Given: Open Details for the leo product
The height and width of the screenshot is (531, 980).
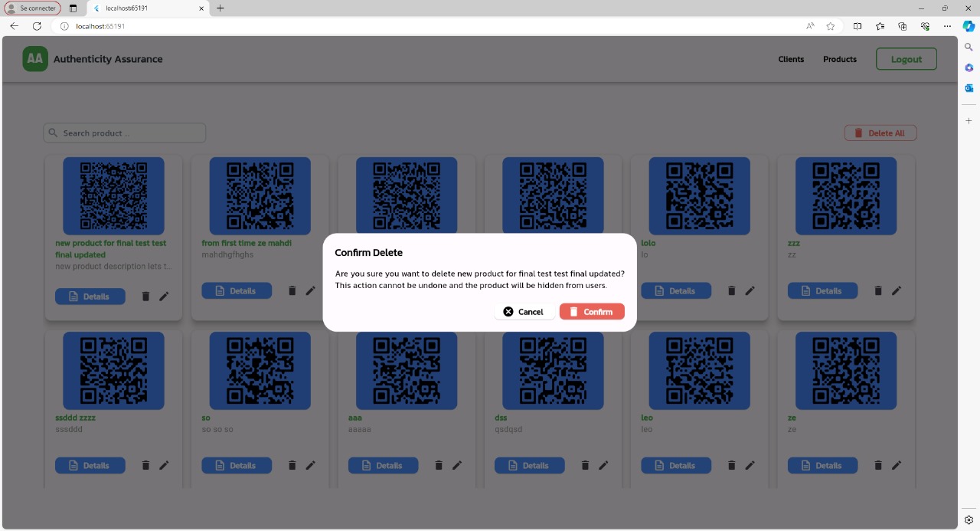Looking at the screenshot, I should coord(676,465).
